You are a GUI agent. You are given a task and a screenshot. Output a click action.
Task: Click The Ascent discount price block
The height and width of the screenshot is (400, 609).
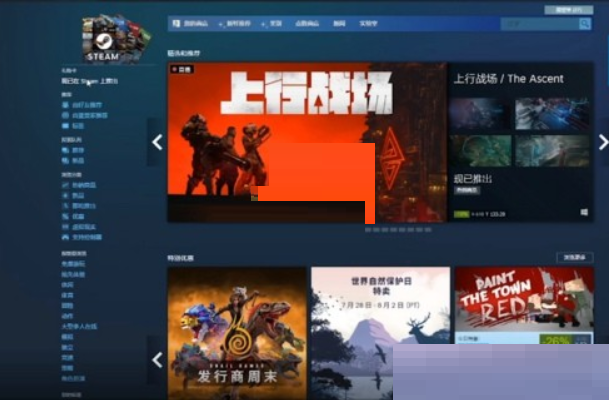pos(480,214)
